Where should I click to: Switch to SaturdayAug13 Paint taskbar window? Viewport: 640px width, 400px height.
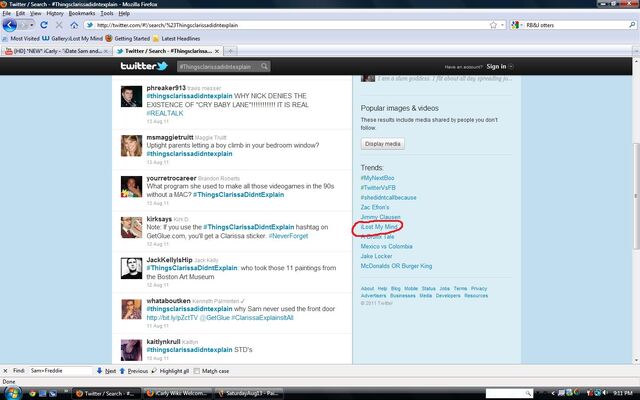(248, 393)
